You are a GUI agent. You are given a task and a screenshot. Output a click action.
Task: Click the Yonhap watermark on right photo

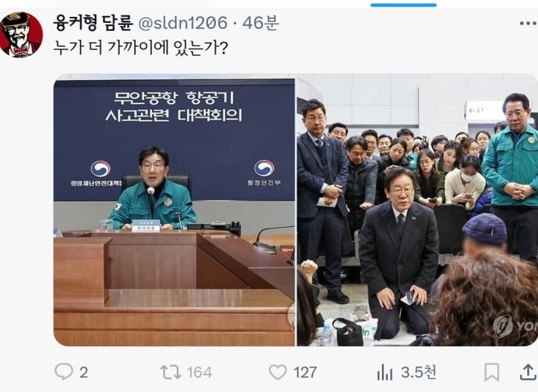click(515, 326)
